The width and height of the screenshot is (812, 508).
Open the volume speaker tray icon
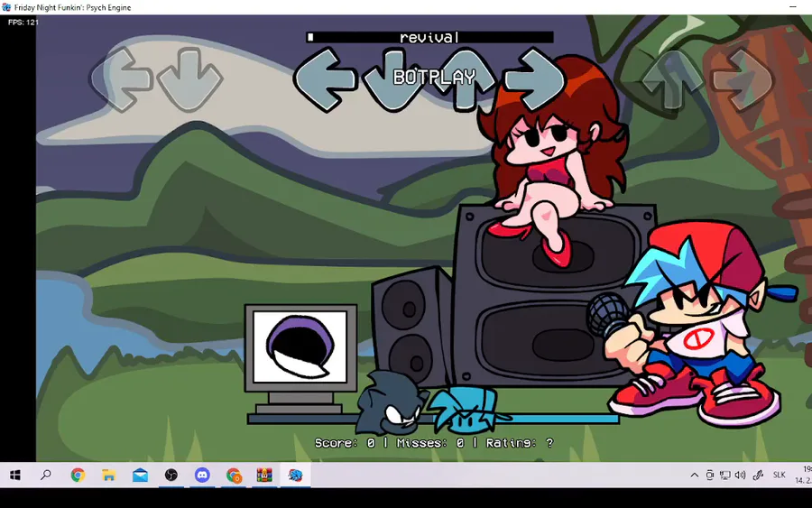click(741, 475)
